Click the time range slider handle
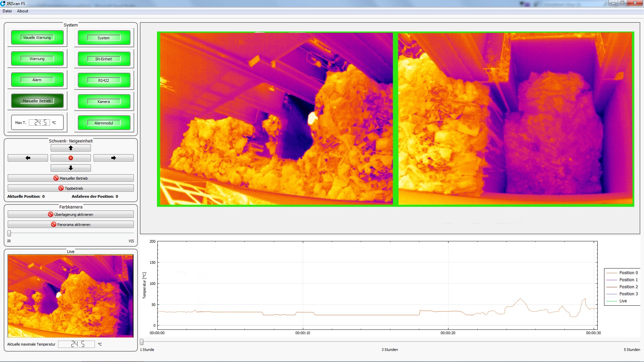 (x=142, y=342)
